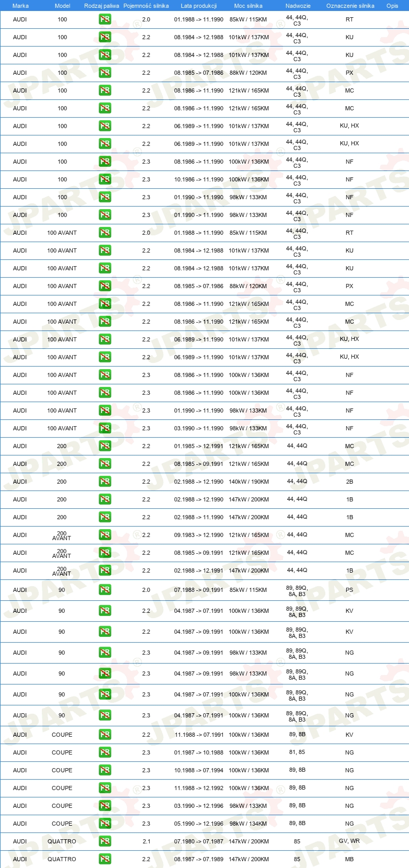Click the Rodzaj paliwa column header
The image size is (409, 868).
pos(101,6)
